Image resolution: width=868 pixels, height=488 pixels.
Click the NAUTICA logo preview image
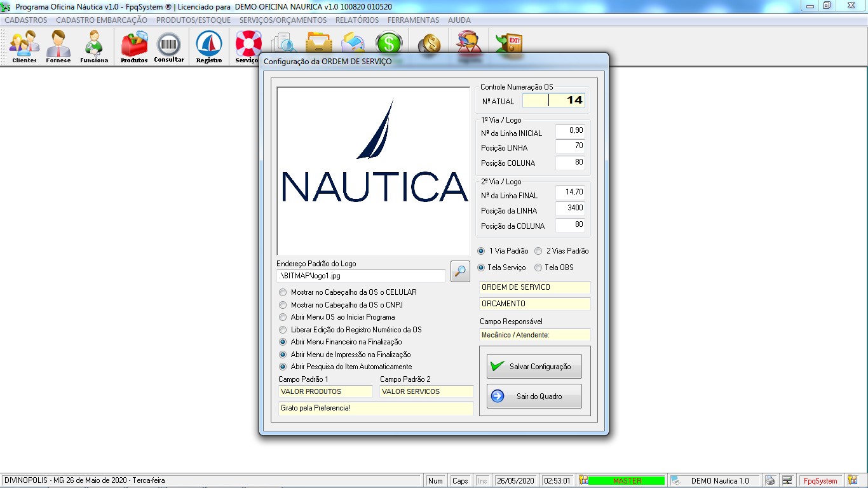pos(374,171)
